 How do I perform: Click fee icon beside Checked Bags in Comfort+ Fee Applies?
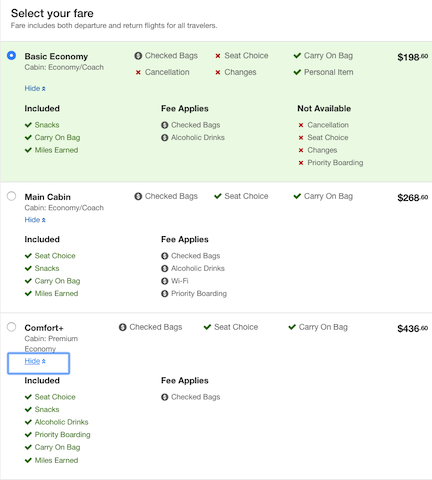[165, 397]
